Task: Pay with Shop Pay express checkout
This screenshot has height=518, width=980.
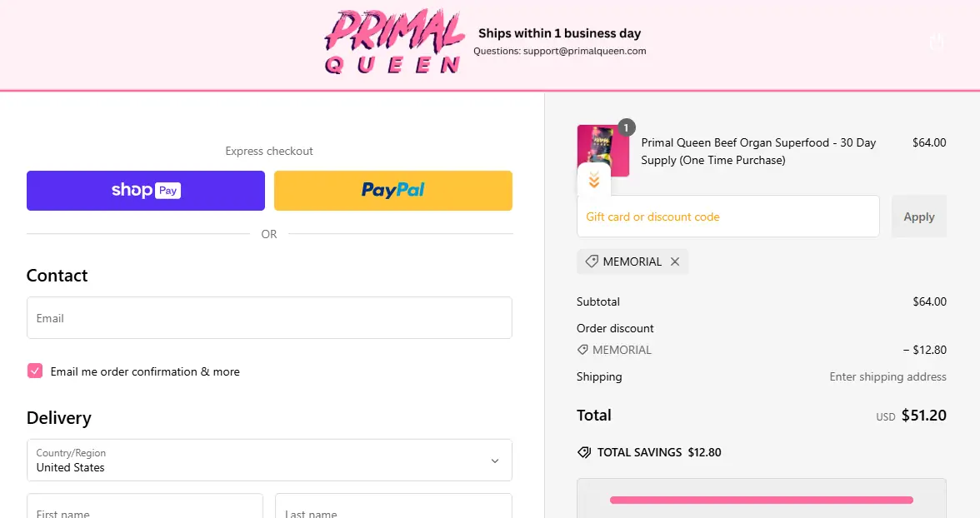Action: (x=146, y=191)
